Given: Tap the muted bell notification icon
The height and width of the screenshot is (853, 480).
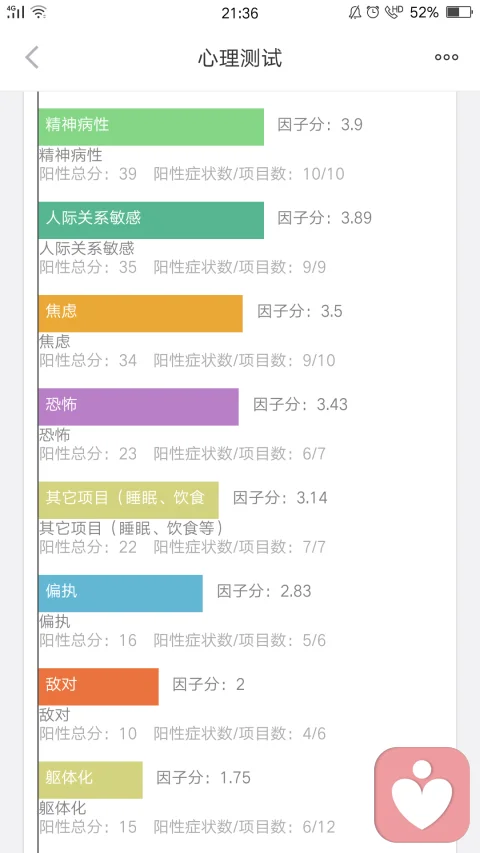Looking at the screenshot, I should (355, 12).
